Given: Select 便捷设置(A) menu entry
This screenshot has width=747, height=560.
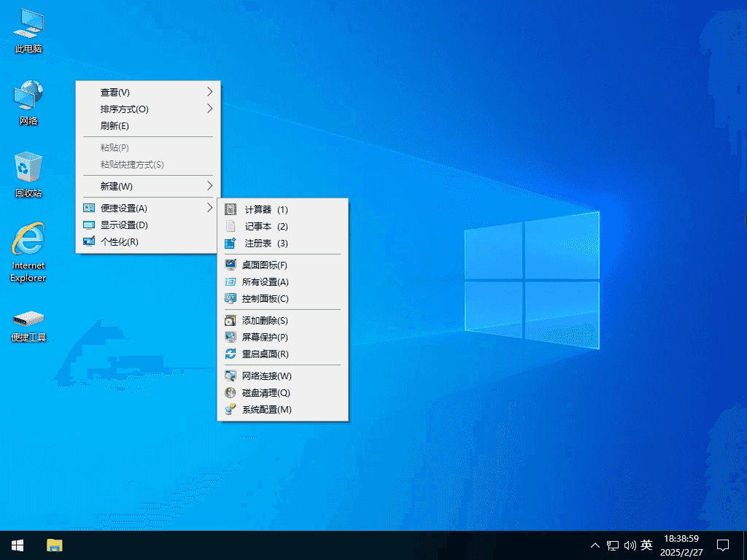Looking at the screenshot, I should 147,208.
